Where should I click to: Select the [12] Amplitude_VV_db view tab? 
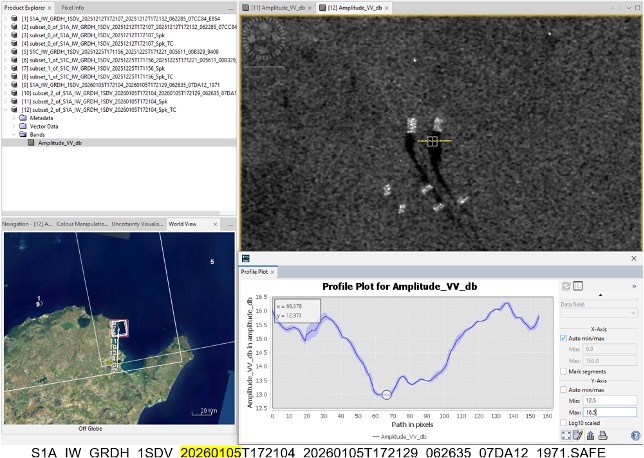tap(354, 8)
